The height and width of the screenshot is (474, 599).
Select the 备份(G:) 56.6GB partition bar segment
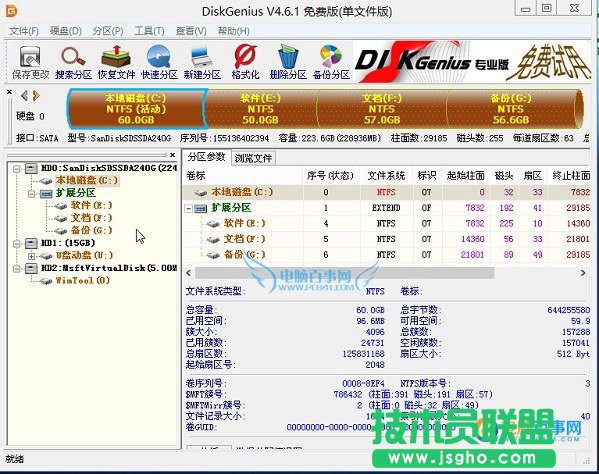pyautogui.click(x=511, y=109)
